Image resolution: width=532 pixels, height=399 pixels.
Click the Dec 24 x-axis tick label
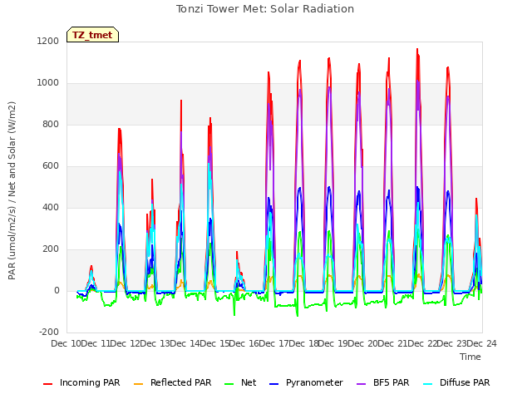tap(482, 343)
